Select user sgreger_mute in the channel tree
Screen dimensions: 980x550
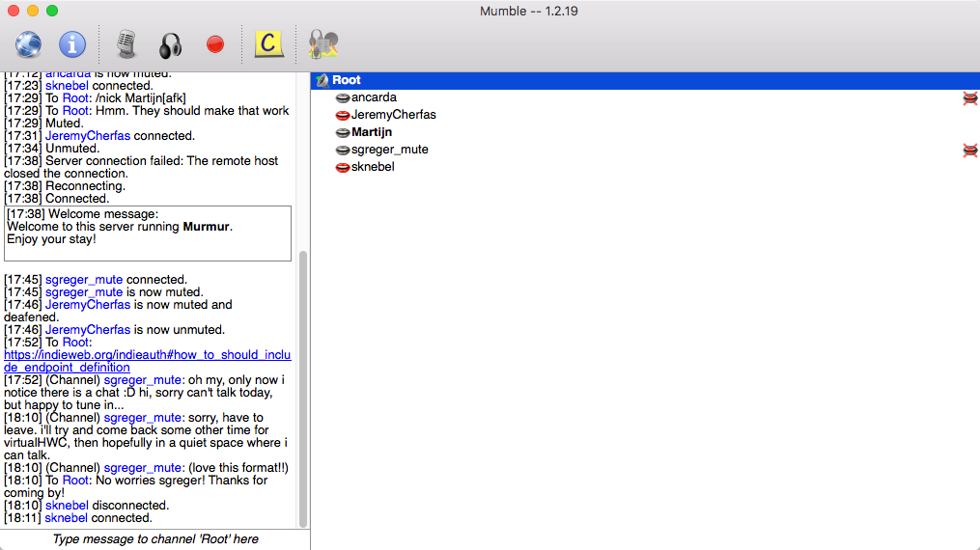(389, 150)
